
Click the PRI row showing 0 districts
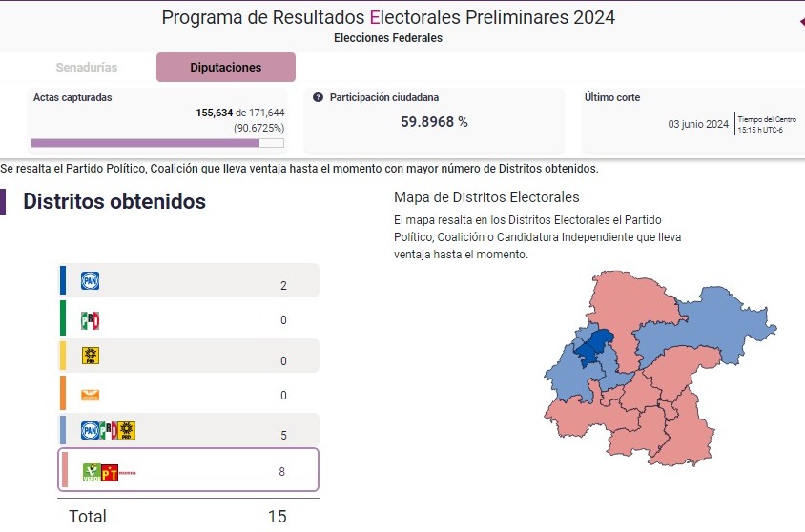pos(189,318)
